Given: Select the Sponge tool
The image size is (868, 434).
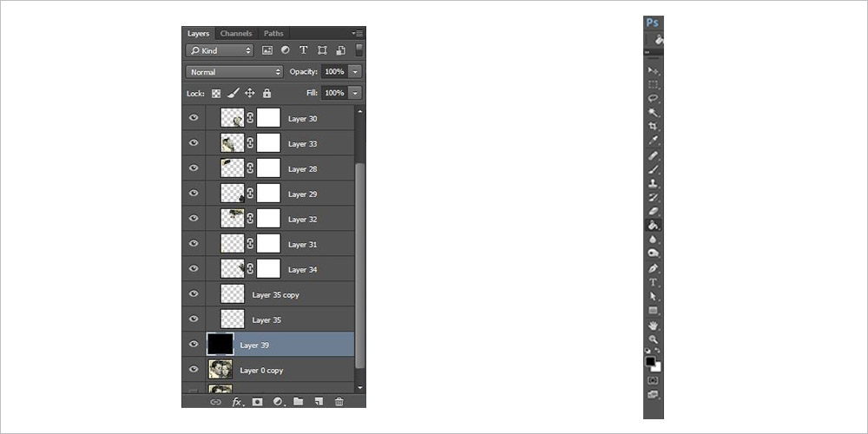Looking at the screenshot, I should click(654, 253).
